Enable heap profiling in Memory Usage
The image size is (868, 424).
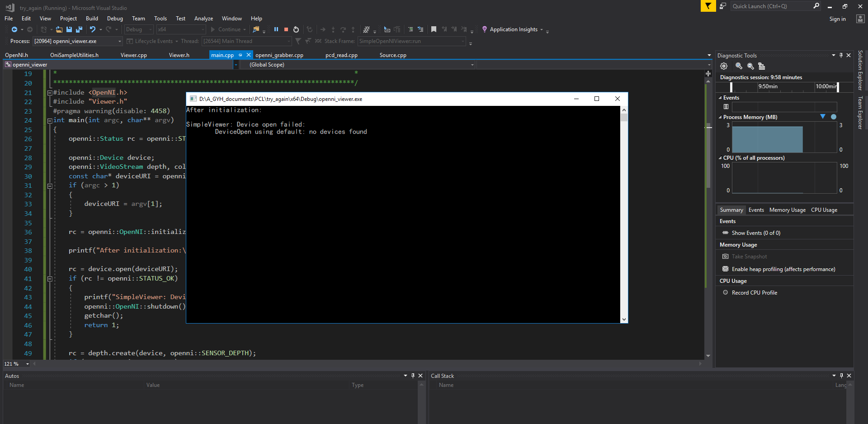[x=783, y=269]
